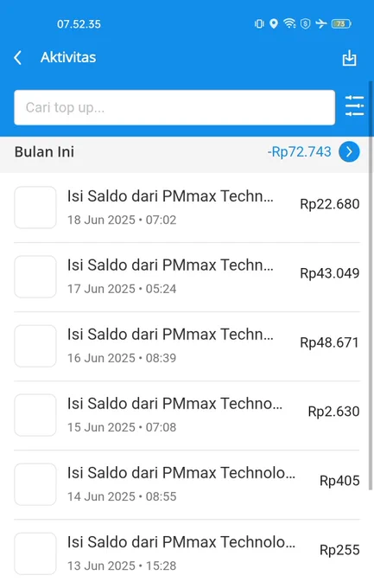Tap the Rp22.680 amount
This screenshot has height=588, width=374.
[329, 204]
